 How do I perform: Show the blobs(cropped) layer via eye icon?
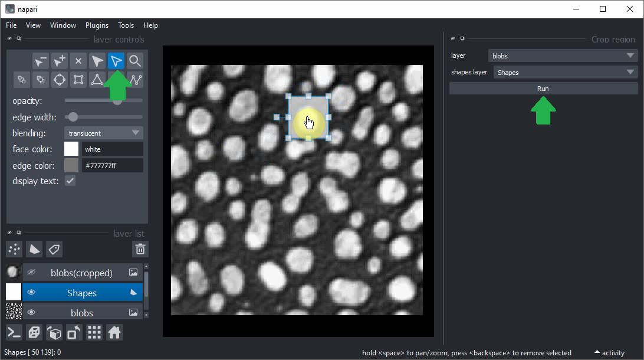pyautogui.click(x=32, y=273)
